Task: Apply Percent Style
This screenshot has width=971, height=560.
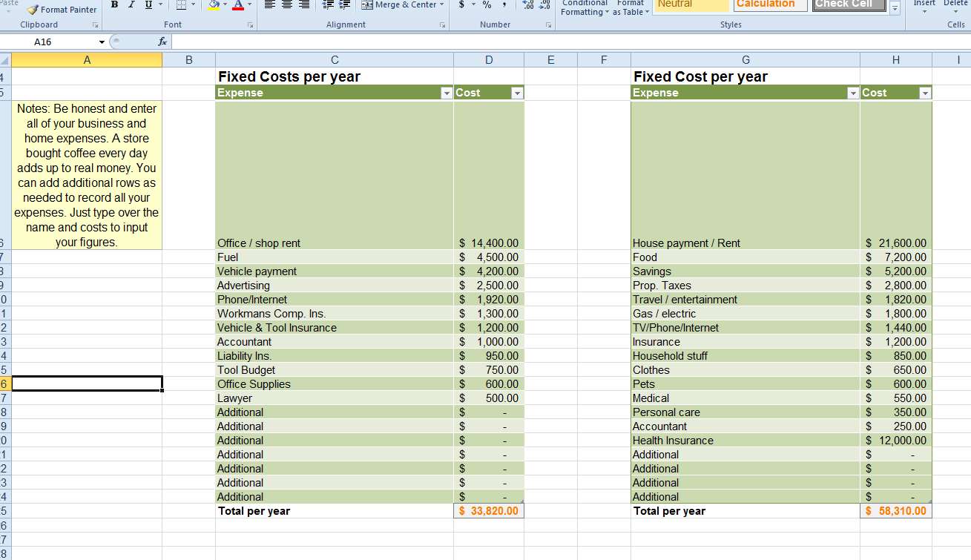Action: (487, 4)
